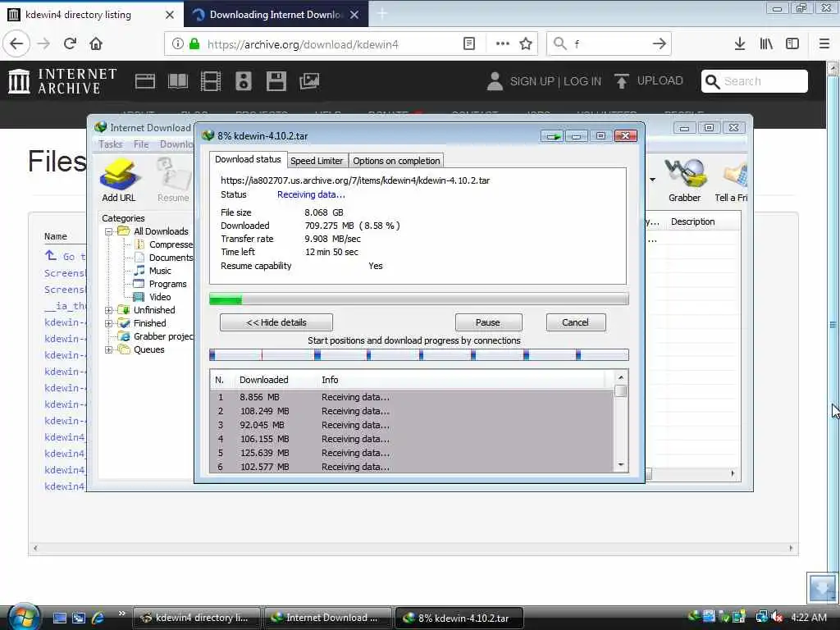Pause the kdewin download
840x630 pixels.
pos(488,322)
